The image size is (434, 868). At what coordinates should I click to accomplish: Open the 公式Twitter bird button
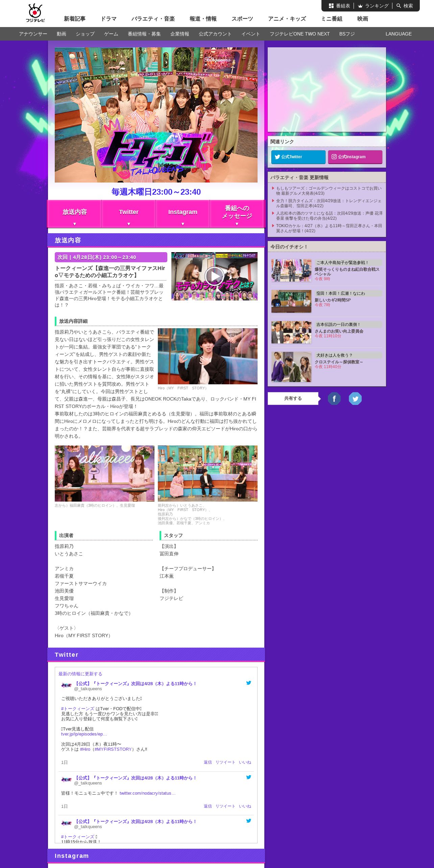point(298,157)
